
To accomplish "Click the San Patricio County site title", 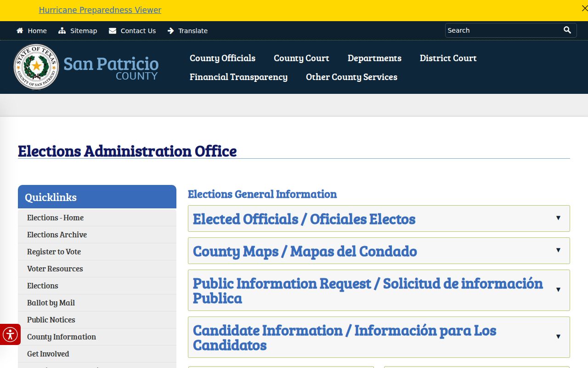I will 111,68.
